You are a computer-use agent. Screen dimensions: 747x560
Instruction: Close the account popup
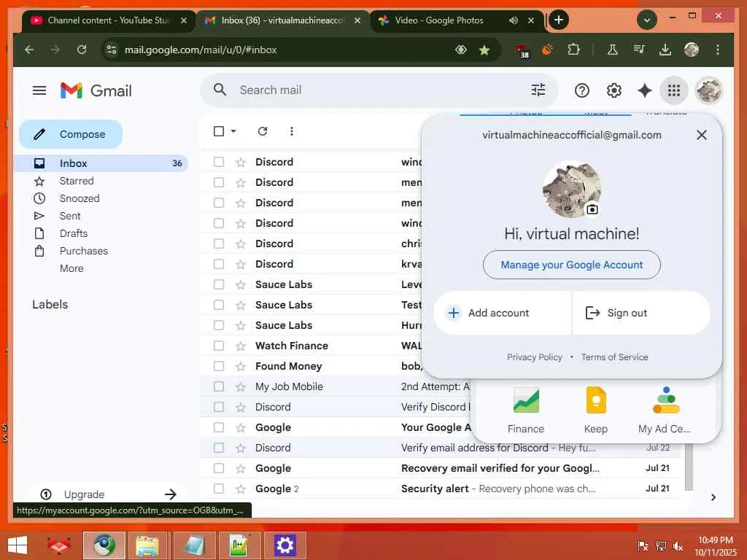pyautogui.click(x=701, y=135)
